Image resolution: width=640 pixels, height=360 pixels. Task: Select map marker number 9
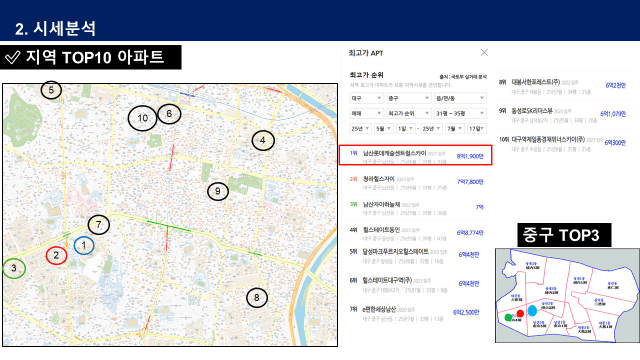click(x=218, y=191)
